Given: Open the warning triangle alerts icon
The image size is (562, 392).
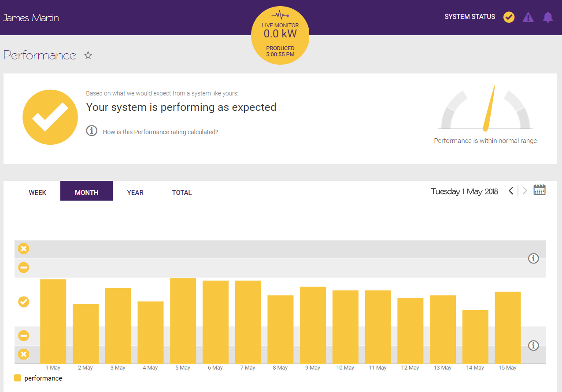Looking at the screenshot, I should pos(528,17).
